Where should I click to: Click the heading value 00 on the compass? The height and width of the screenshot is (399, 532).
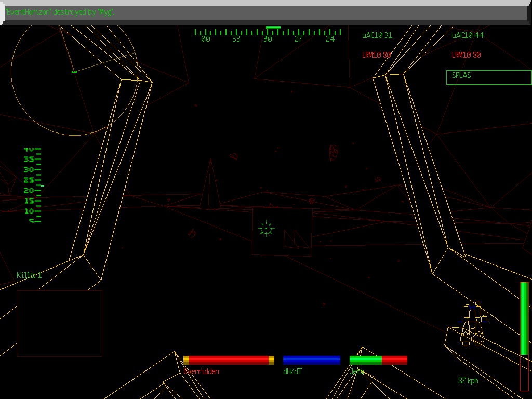coord(205,38)
